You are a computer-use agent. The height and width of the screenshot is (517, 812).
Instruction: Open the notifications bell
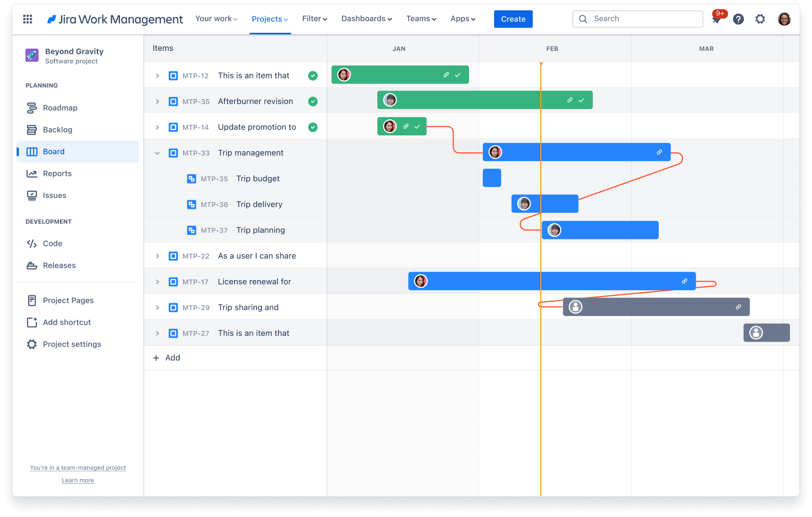click(717, 19)
